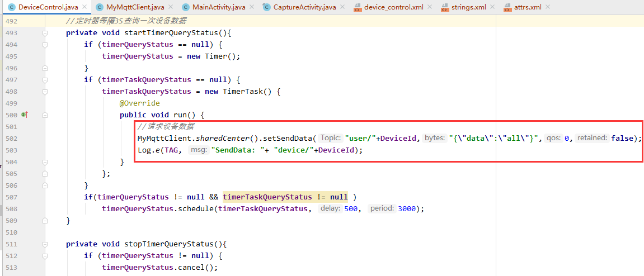Click the msg: parameter hint in Log.e

pos(199,150)
